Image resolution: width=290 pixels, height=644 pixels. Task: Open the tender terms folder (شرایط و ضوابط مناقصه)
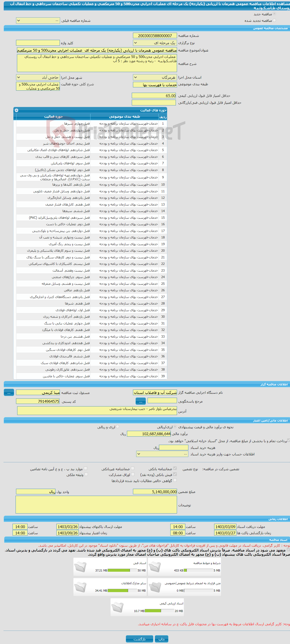coord(155,567)
